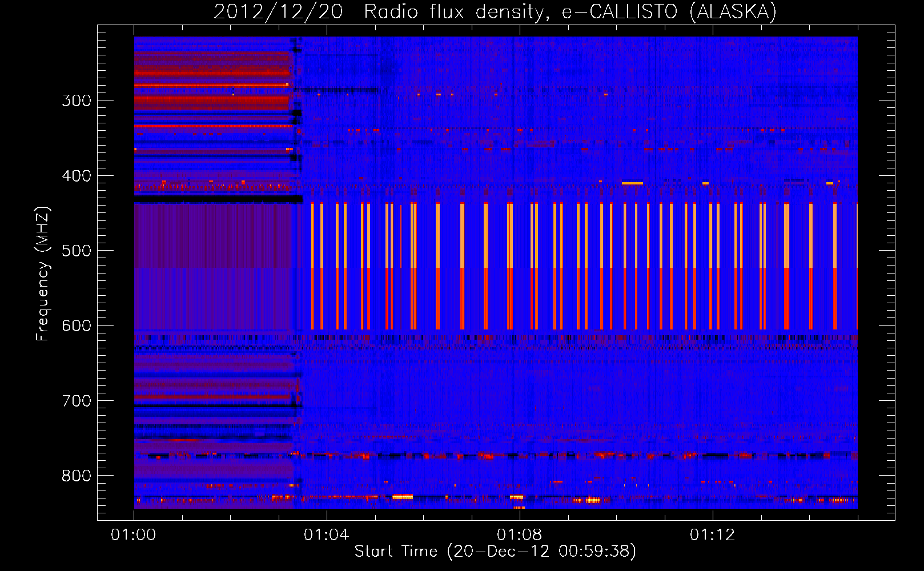The width and height of the screenshot is (924, 571).
Task: Click the 'Start Time (20-Dec-12 00:59:38)' x-axis label
Action: tap(495, 552)
